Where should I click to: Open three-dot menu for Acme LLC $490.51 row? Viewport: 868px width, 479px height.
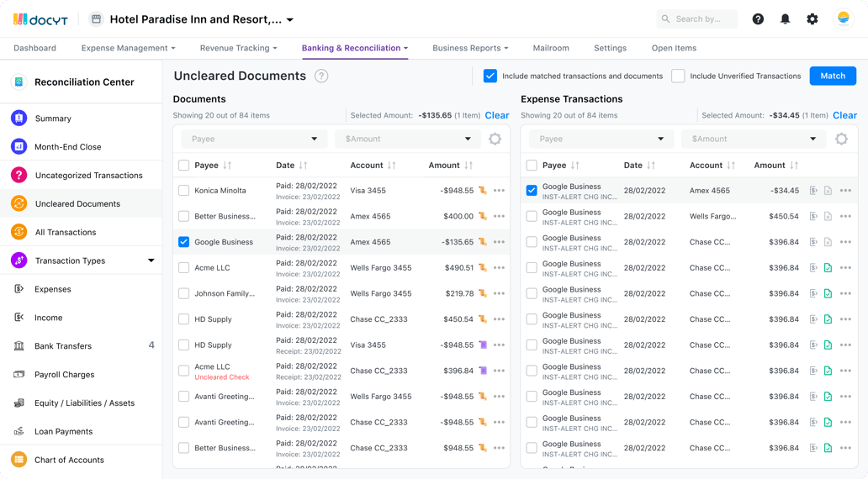(x=499, y=268)
